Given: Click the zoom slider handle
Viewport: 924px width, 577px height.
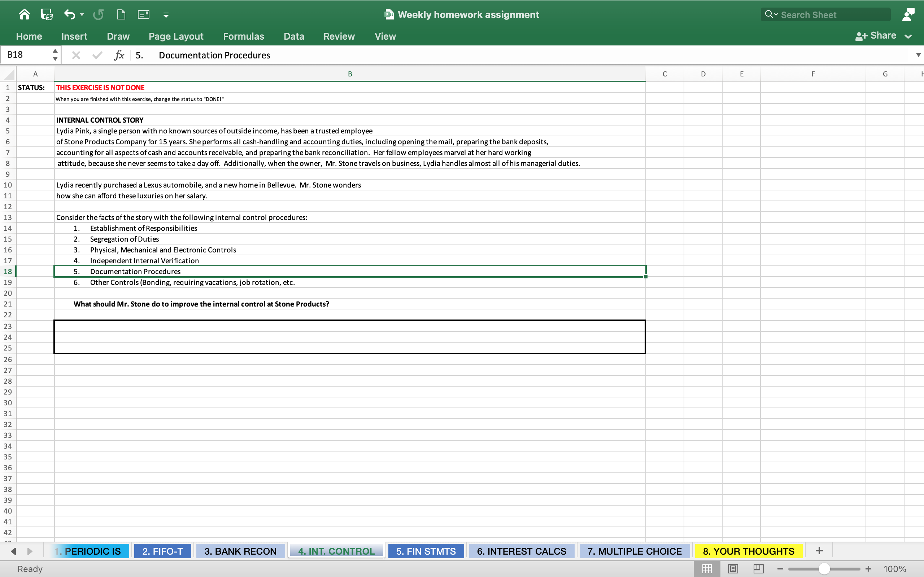Looking at the screenshot, I should click(x=824, y=569).
